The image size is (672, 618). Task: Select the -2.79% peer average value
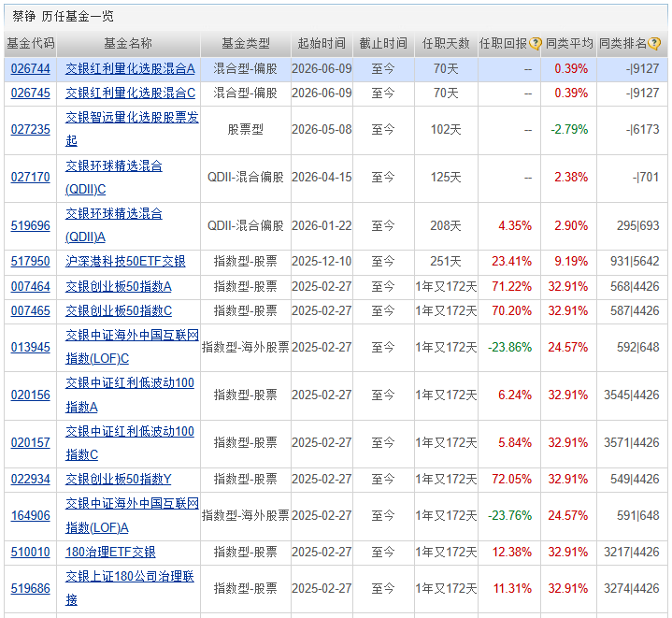(569, 129)
